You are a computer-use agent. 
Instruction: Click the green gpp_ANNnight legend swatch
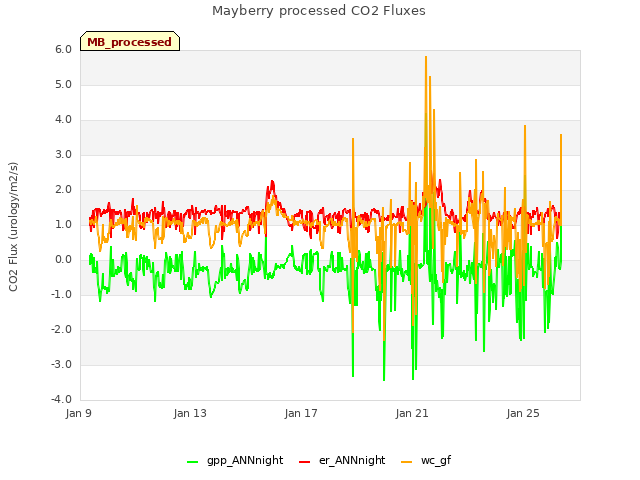pyautogui.click(x=193, y=462)
